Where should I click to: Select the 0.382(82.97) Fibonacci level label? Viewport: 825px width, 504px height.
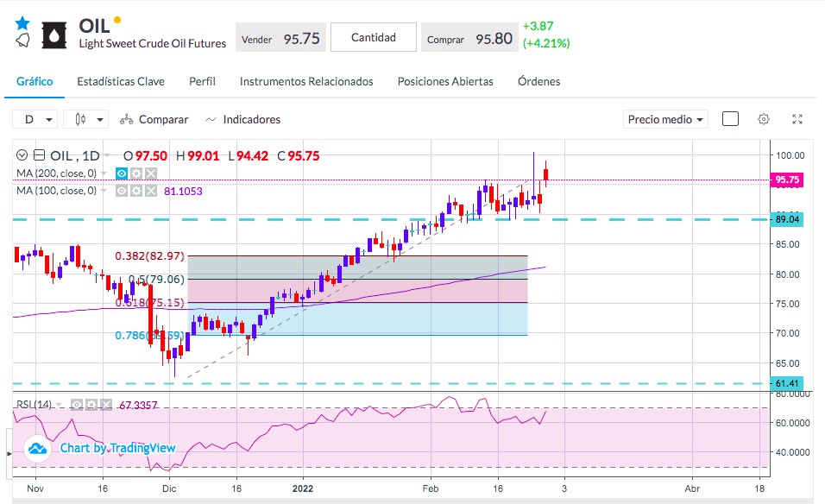pos(150,256)
